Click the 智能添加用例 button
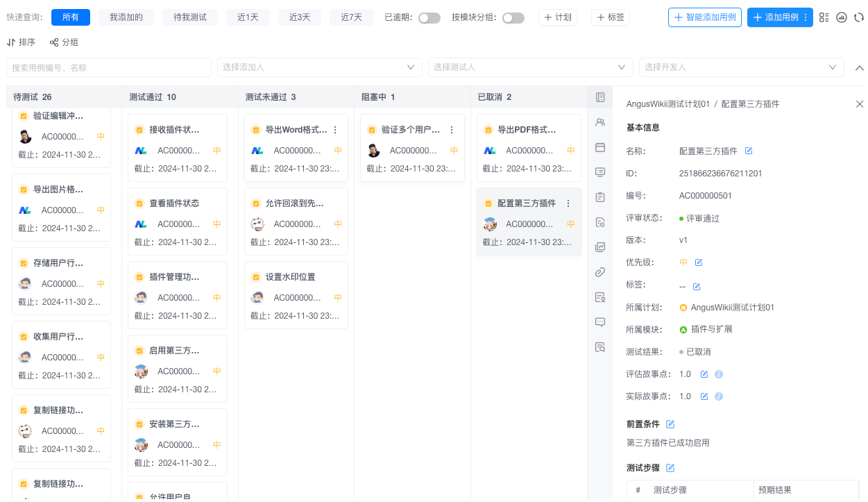Image resolution: width=868 pixels, height=502 pixels. click(x=705, y=17)
